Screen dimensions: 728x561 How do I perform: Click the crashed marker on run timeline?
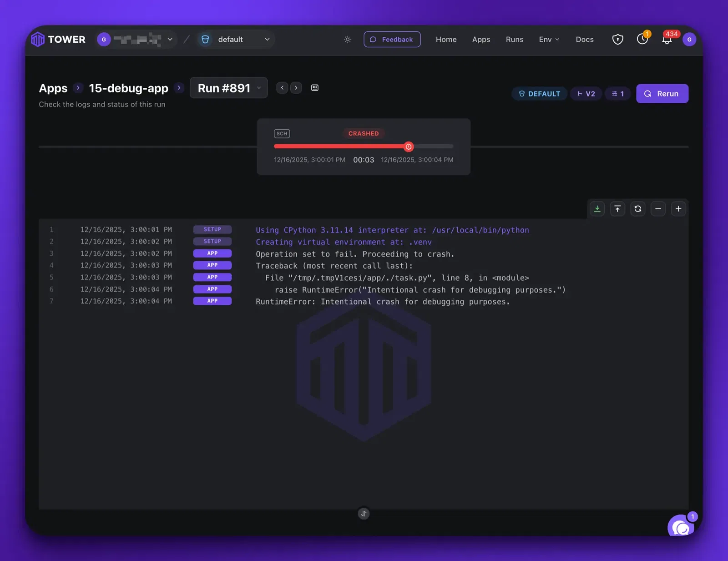pyautogui.click(x=409, y=147)
